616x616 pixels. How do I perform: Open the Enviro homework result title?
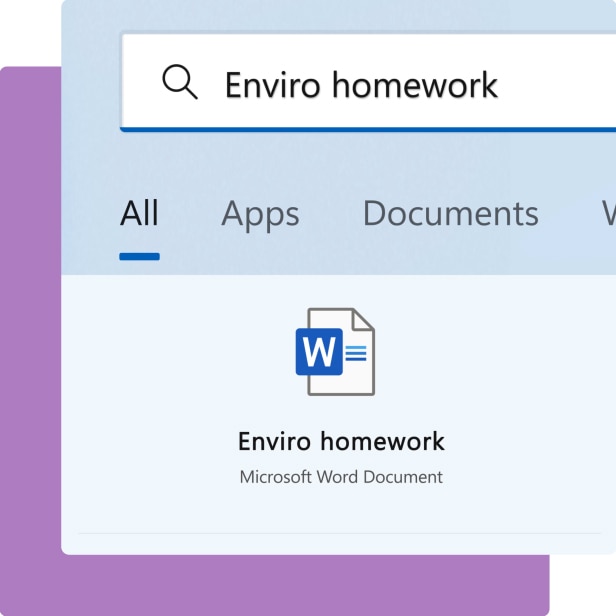(x=341, y=441)
